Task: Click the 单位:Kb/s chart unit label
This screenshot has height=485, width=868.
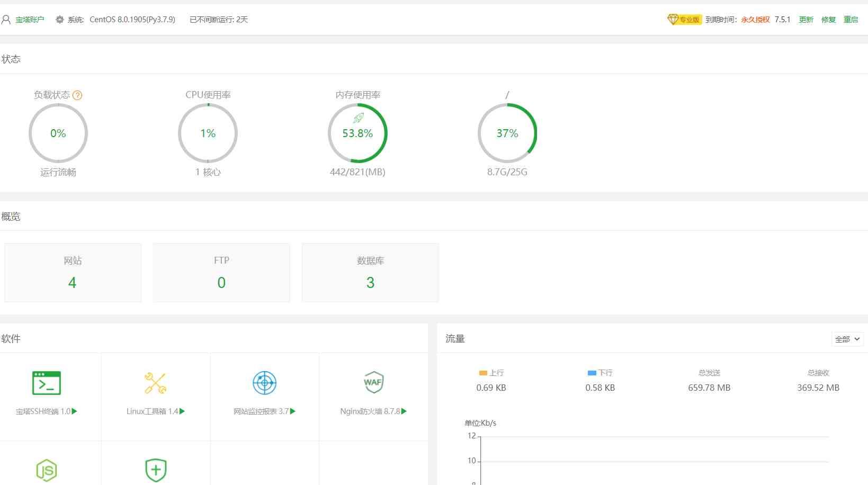Action: point(480,423)
